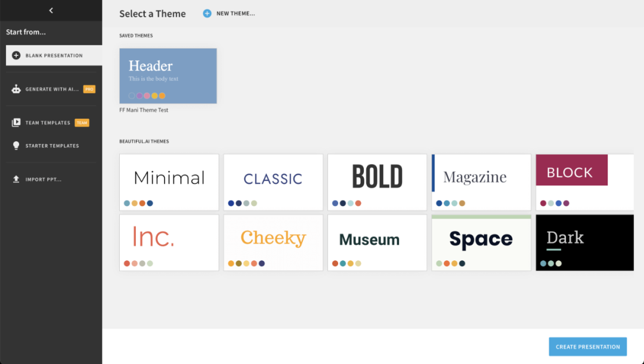Select the Cheeky theme card
The height and width of the screenshot is (364, 644).
click(273, 242)
